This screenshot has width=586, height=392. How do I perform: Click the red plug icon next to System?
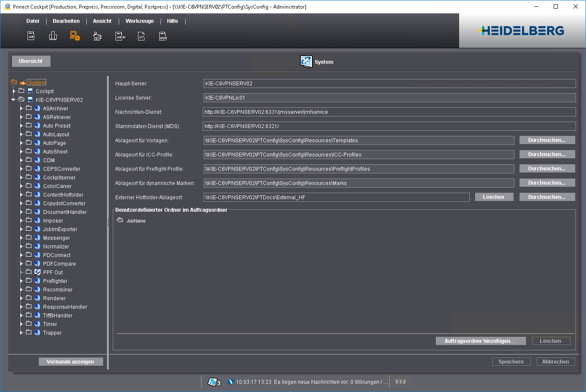point(23,83)
